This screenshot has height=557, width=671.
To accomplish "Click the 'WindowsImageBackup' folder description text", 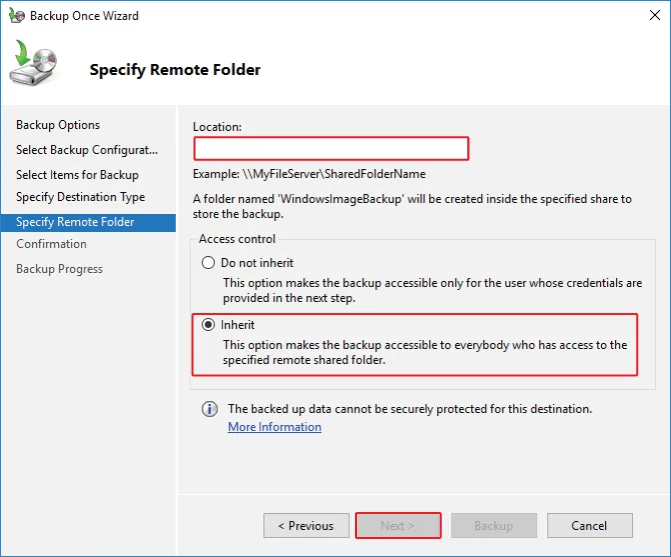I will click(412, 206).
